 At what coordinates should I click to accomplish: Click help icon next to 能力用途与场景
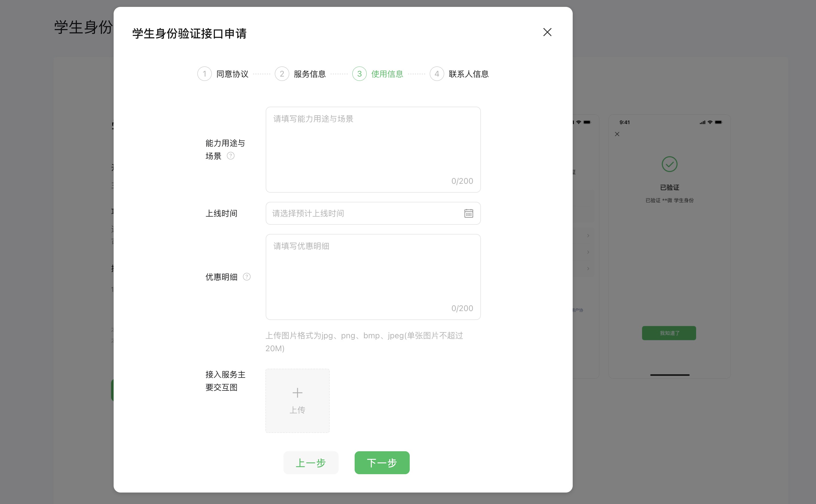coord(230,156)
